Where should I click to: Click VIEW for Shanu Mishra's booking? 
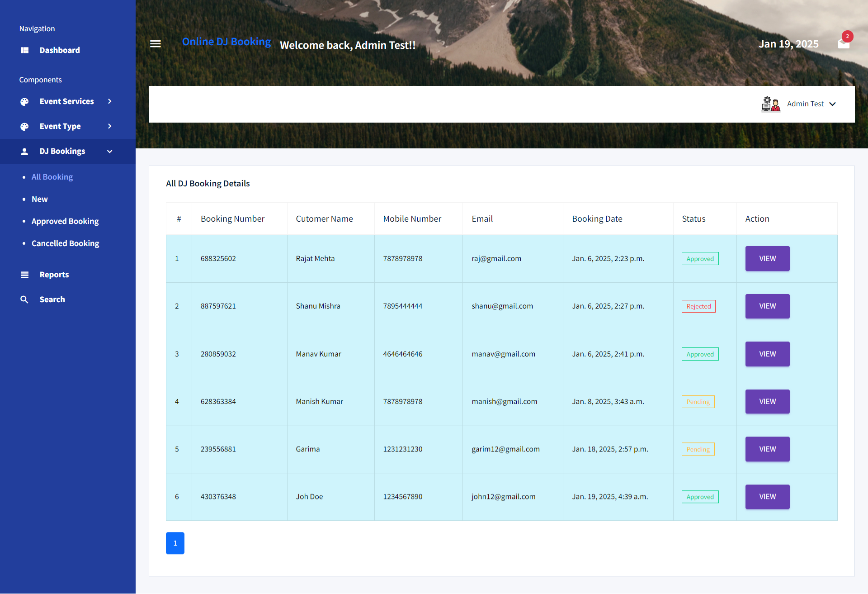pos(767,306)
